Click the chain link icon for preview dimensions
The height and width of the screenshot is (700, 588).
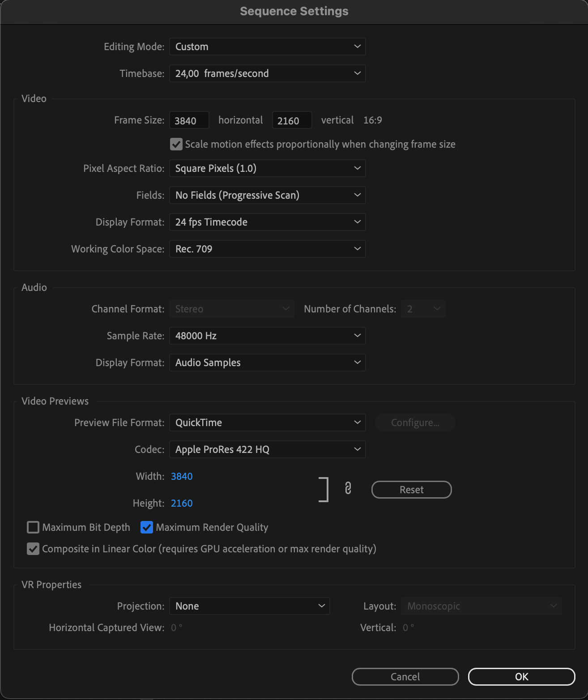click(348, 488)
